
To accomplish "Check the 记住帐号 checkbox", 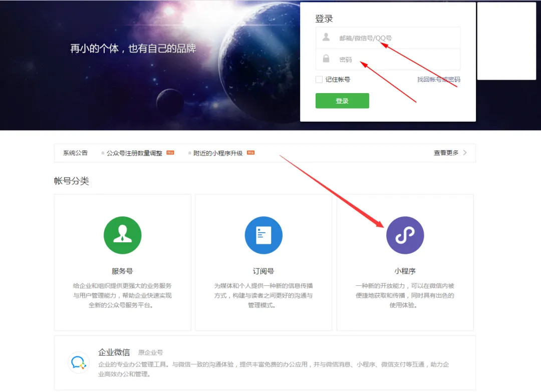I will pyautogui.click(x=319, y=80).
